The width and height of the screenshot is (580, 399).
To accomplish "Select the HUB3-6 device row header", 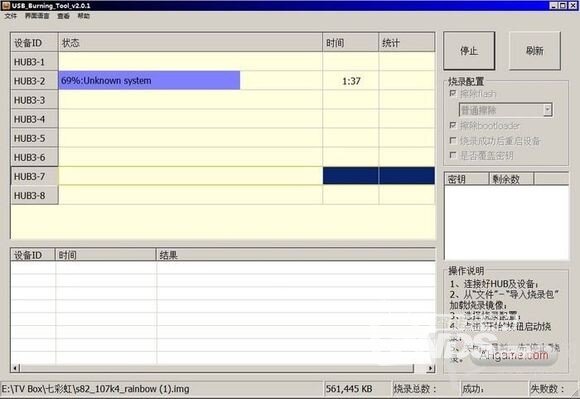I will [34, 157].
